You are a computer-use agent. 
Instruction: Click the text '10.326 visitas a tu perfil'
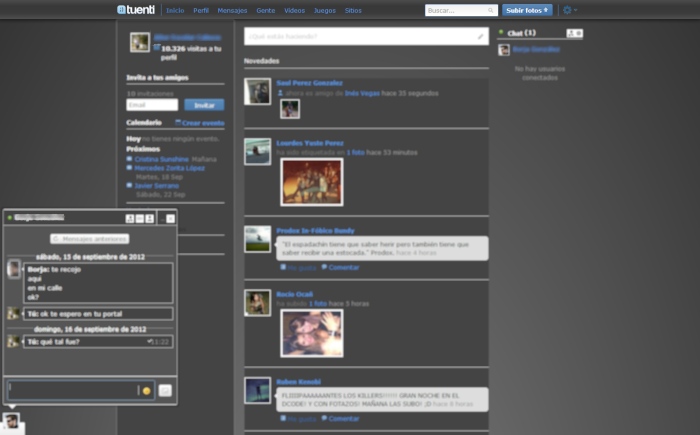(x=191, y=53)
